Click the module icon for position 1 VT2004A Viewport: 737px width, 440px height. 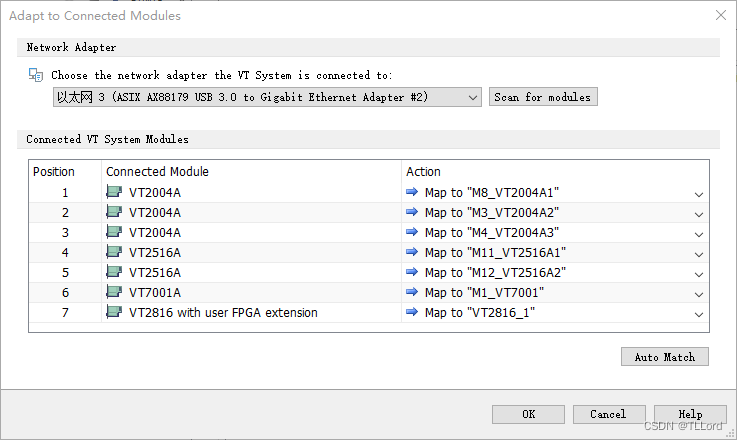[114, 192]
